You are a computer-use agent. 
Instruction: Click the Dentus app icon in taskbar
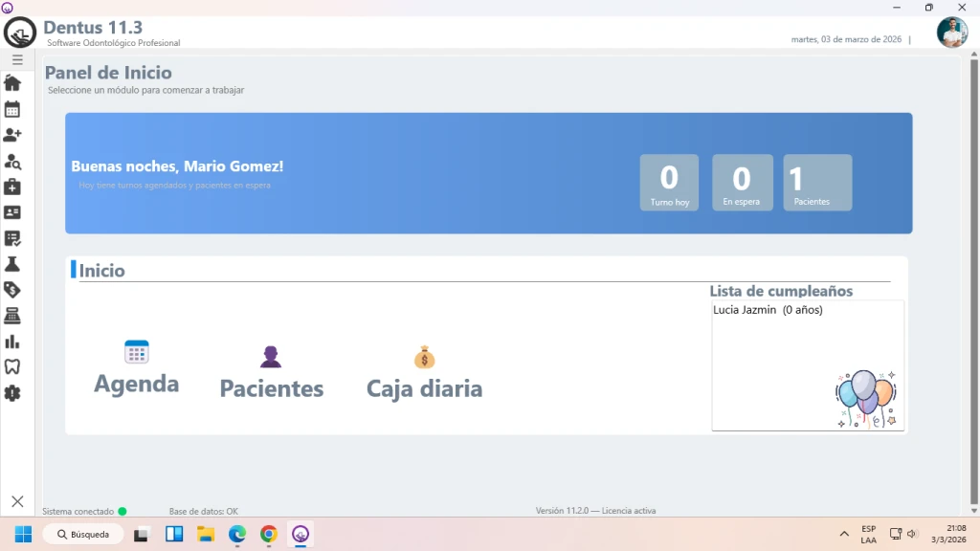click(301, 534)
